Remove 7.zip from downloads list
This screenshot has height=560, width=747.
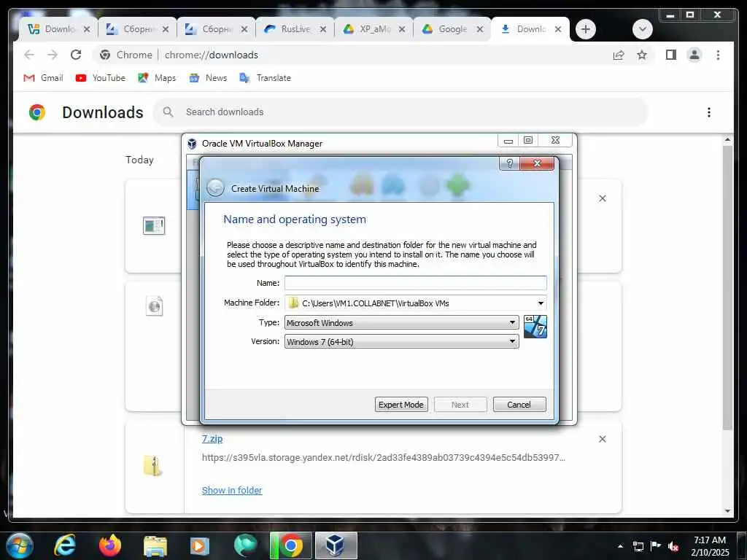point(602,439)
